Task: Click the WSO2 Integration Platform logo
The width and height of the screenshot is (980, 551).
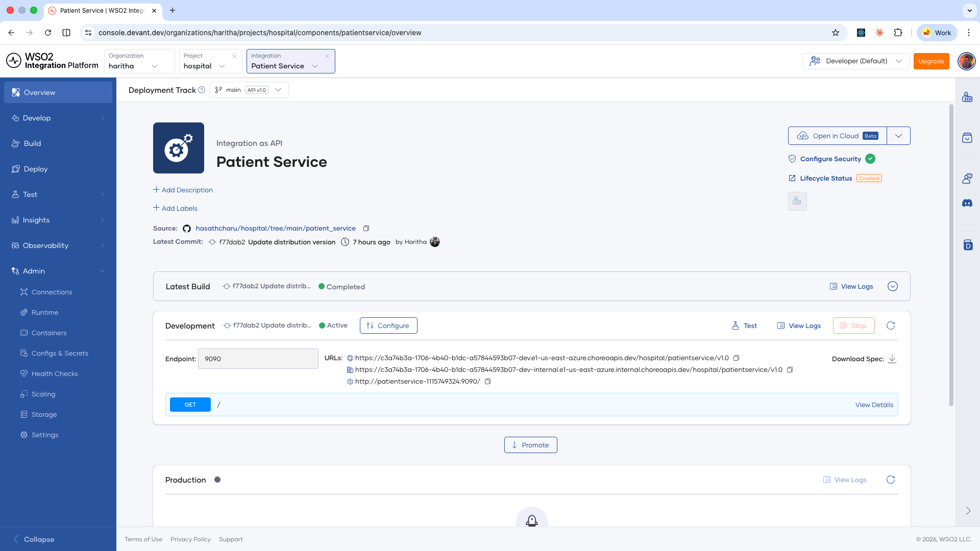Action: point(52,61)
